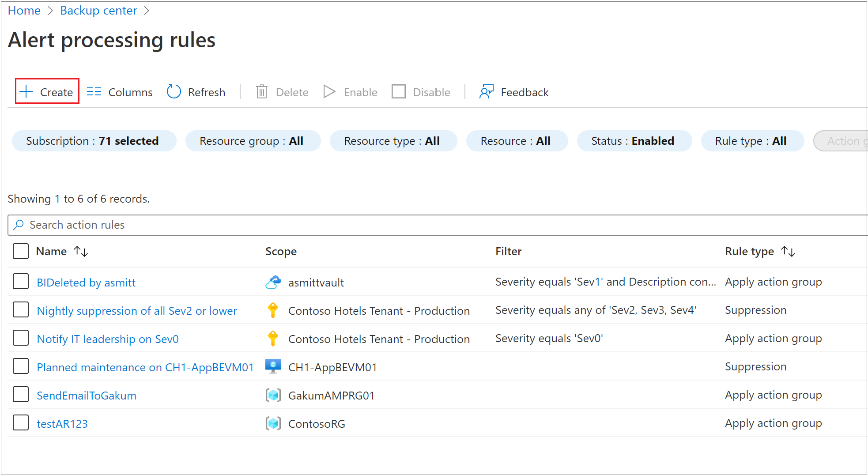
Task: Toggle the select-all checkbox in header
Action: 21,251
